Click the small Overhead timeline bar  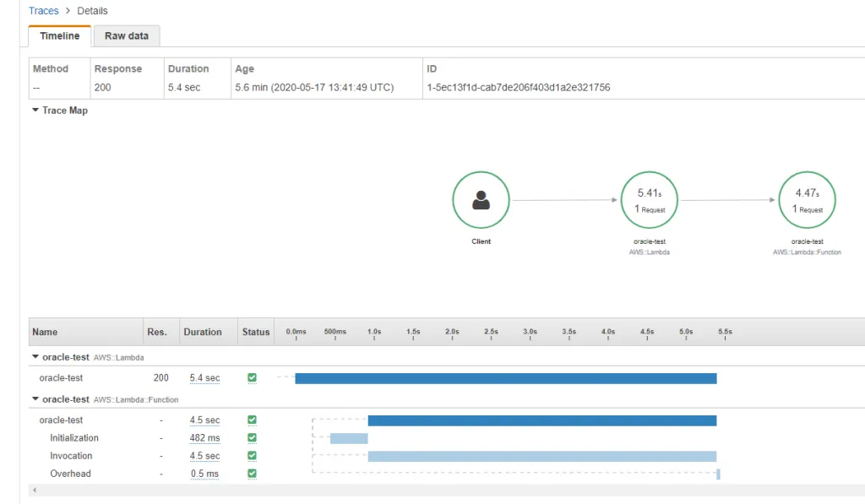point(718,474)
